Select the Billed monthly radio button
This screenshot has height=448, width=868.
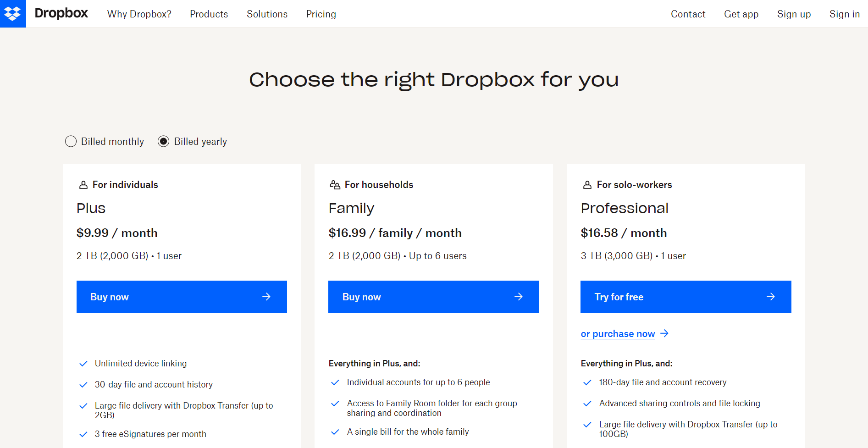tap(71, 141)
